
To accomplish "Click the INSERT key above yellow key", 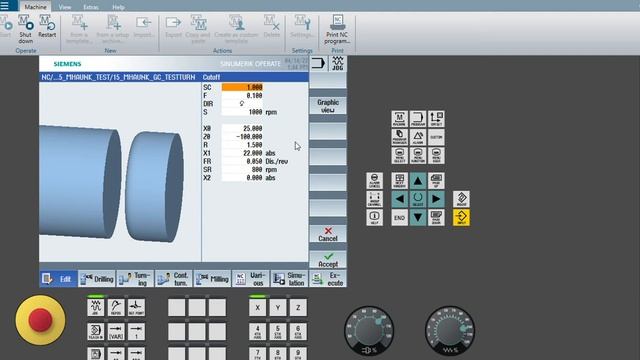I will pos(461,199).
